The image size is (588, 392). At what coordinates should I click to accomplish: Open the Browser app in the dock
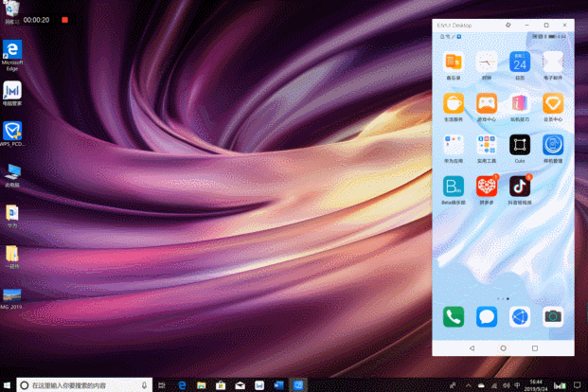[x=520, y=317]
